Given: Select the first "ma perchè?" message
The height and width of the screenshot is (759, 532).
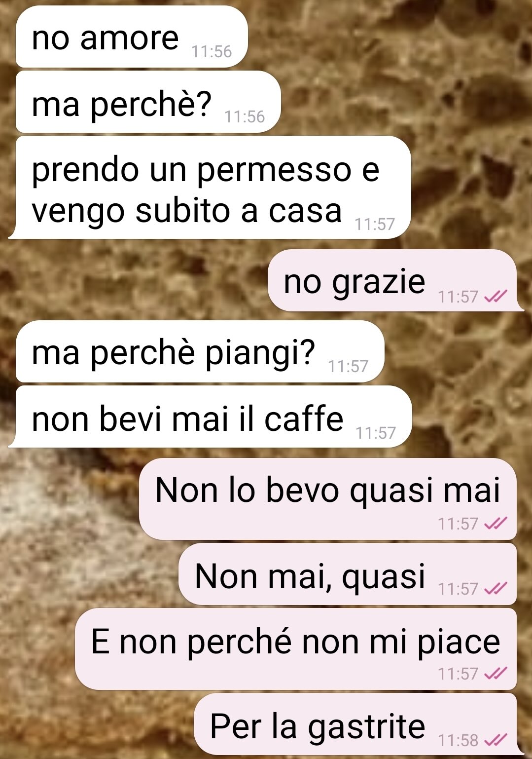Looking at the screenshot, I should (x=148, y=102).
